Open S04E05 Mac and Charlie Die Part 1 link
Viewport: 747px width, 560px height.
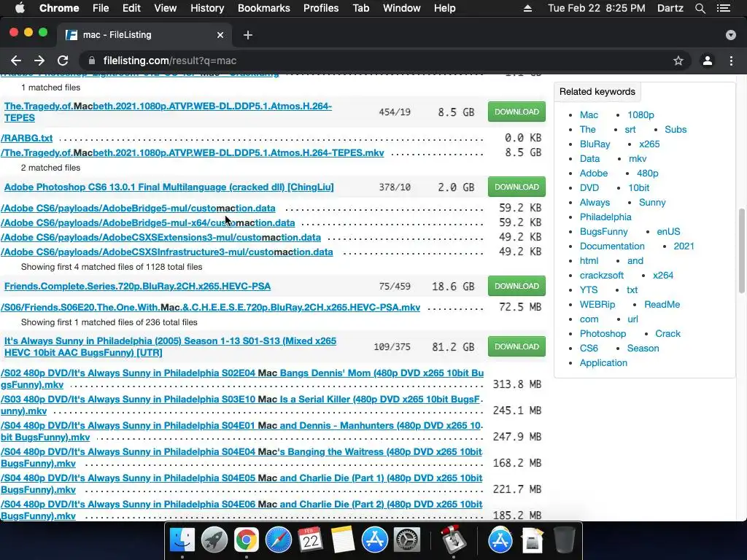241,484
